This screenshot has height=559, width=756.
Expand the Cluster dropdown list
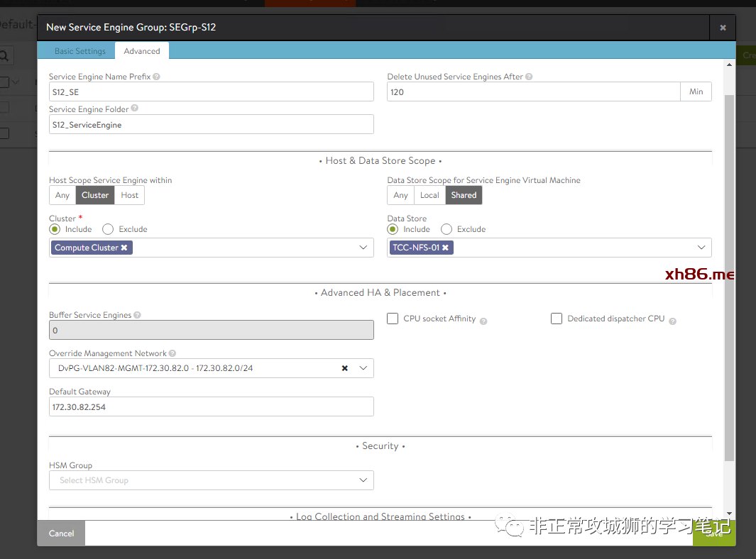(x=363, y=248)
